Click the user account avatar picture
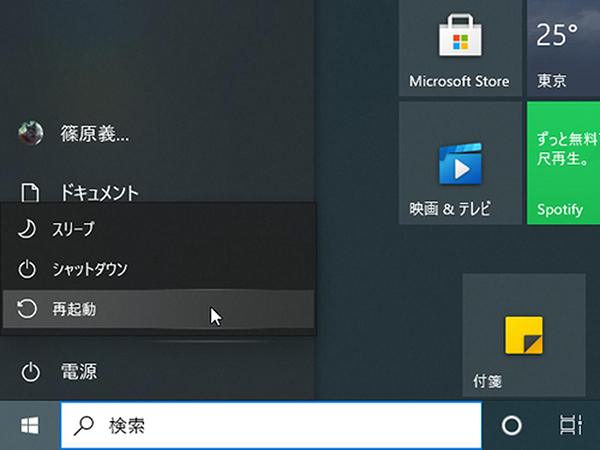 31,133
